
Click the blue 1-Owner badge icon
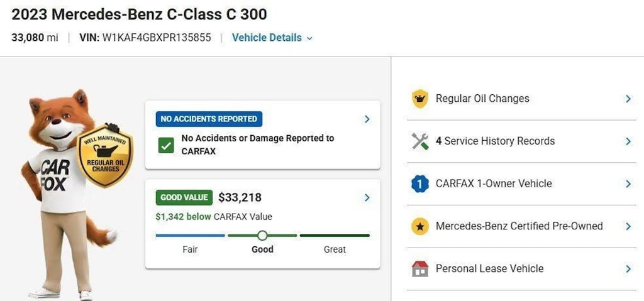pos(419,183)
